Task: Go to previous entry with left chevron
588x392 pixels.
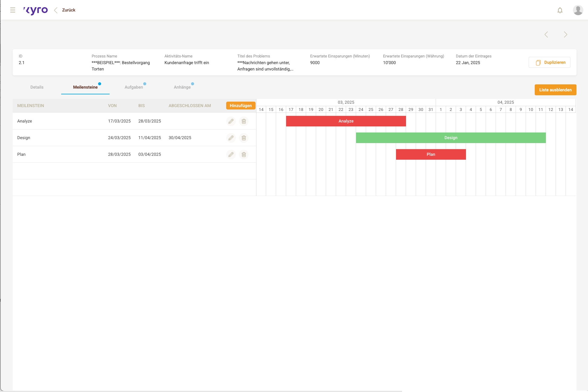Action: (x=546, y=34)
